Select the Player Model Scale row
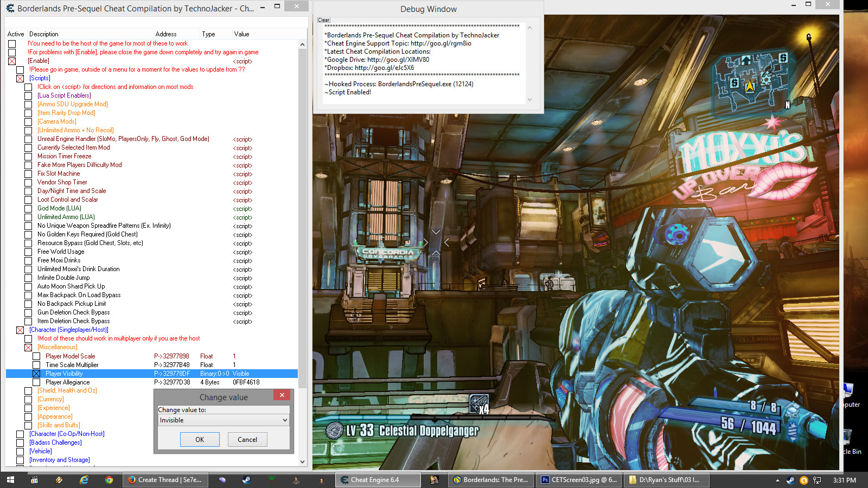Image resolution: width=868 pixels, height=488 pixels. pyautogui.click(x=152, y=356)
